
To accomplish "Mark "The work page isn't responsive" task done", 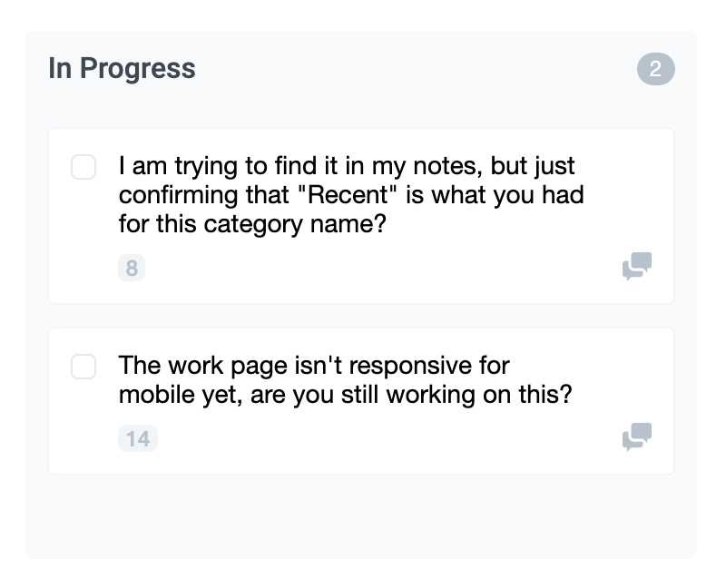I will 83,367.
